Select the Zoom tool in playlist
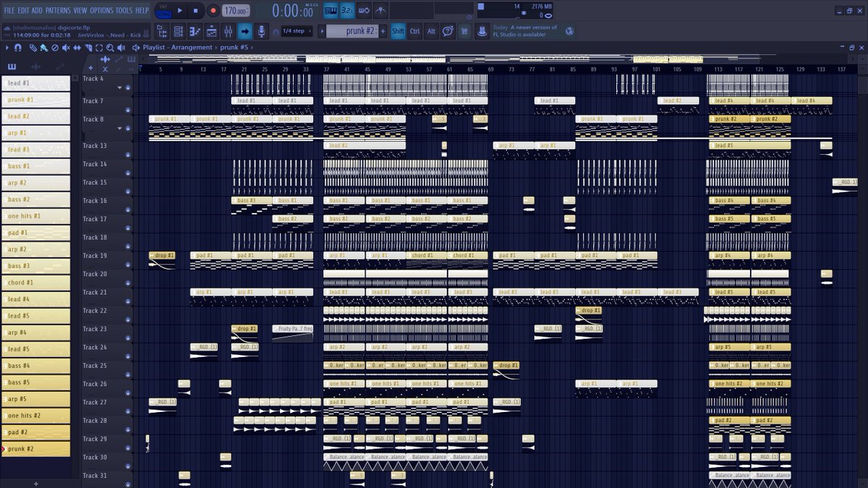Viewport: 868px width, 488px height. pos(109,48)
